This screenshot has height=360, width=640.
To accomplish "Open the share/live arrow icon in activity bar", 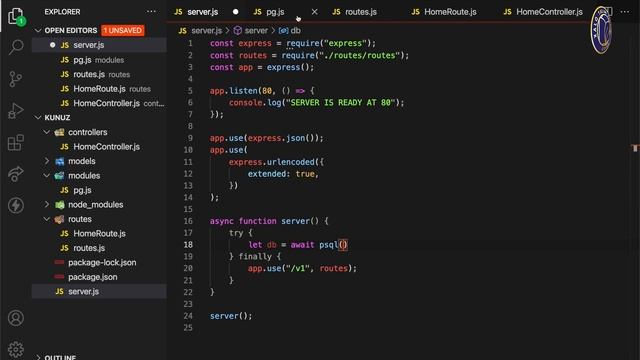I will coord(16,174).
